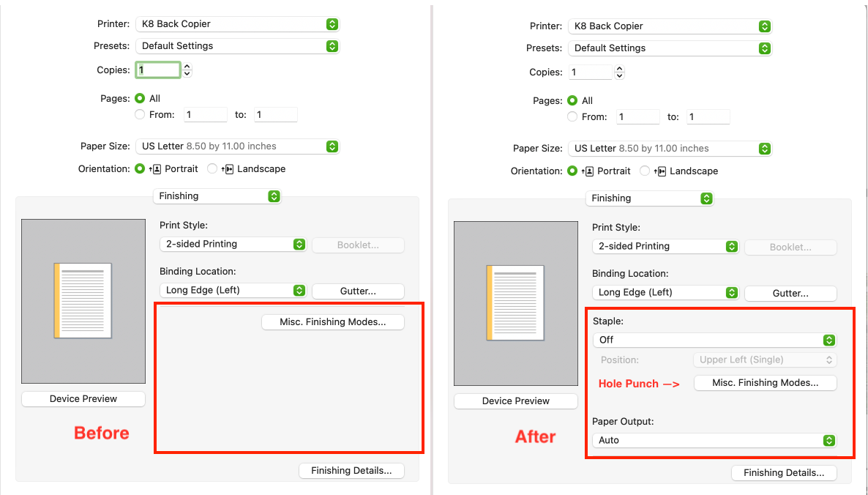Open Finishing Details in After dialog
868x495 pixels.
pyautogui.click(x=784, y=473)
